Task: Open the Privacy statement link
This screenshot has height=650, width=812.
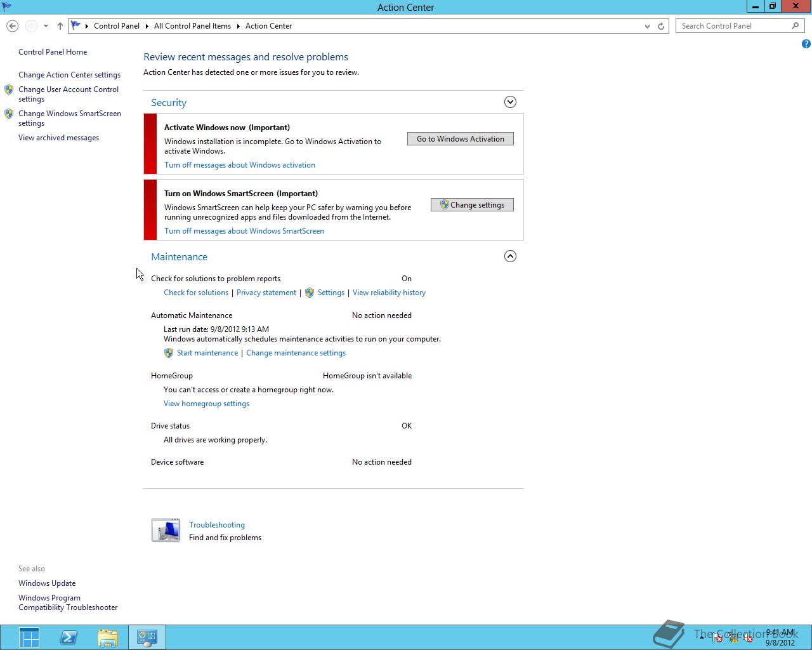Action: (x=266, y=293)
